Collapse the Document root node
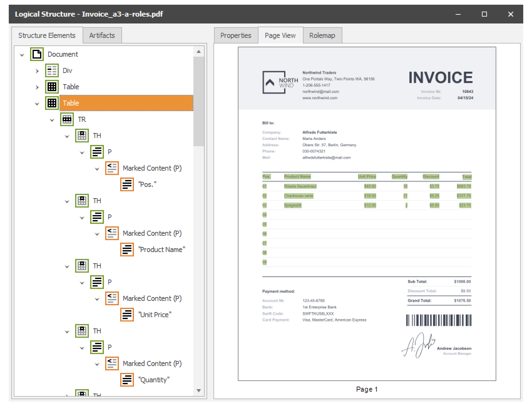Screen dimensions: 532x407 22,55
